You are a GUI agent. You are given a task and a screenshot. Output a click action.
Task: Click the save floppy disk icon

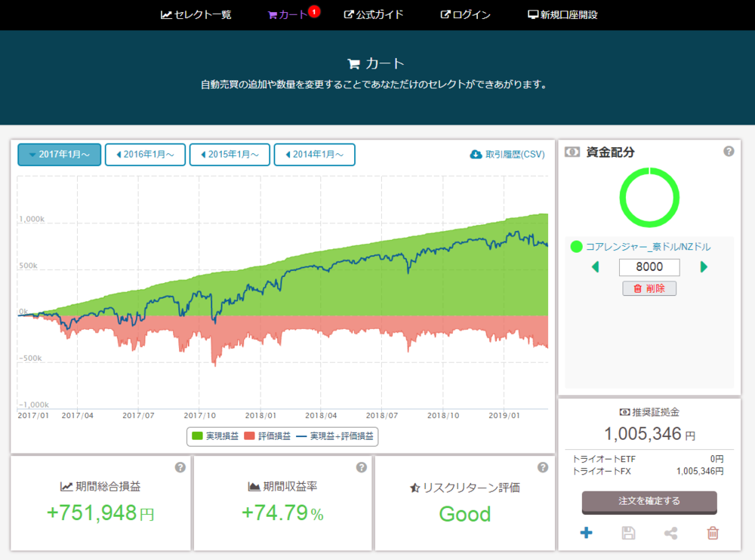(x=628, y=534)
